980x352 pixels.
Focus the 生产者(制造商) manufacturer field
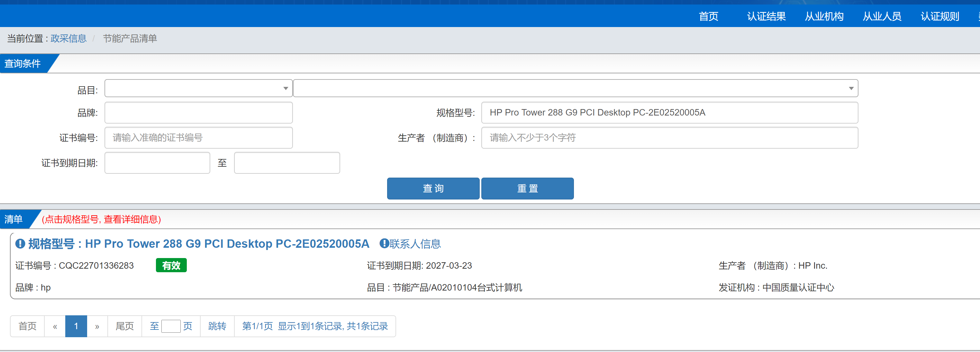(669, 138)
